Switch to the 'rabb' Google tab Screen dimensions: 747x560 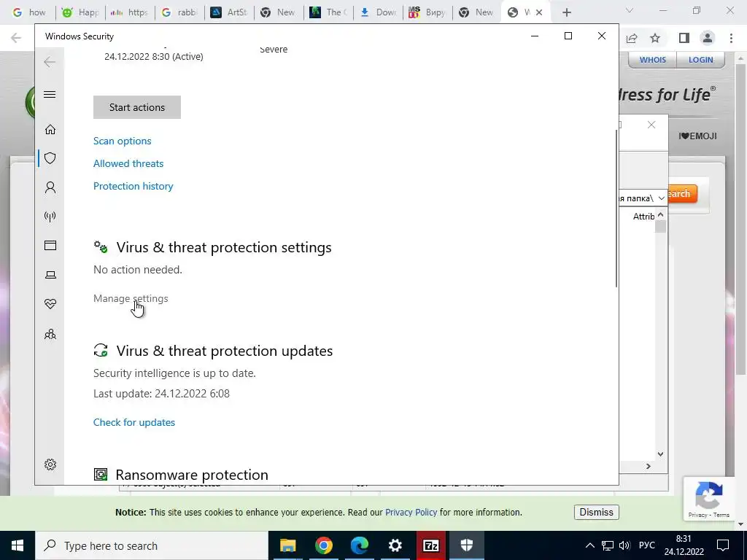tap(179, 12)
